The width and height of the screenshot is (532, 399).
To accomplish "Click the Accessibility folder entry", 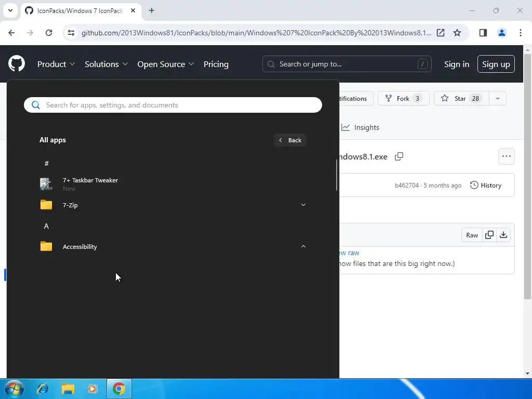I will point(172,247).
